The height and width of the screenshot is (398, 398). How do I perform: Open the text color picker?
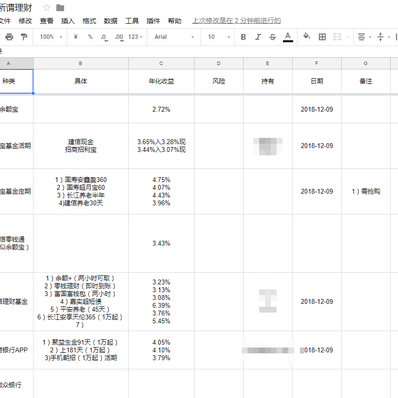pos(288,37)
